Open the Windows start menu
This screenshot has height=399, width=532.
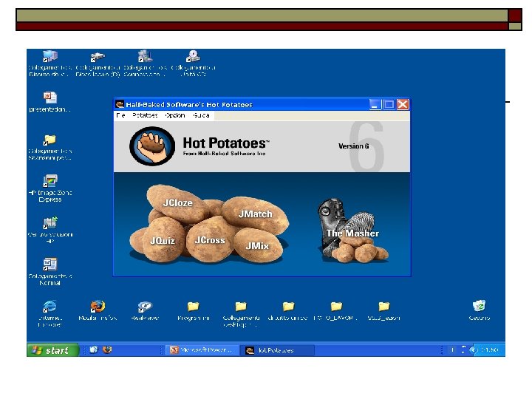(x=52, y=349)
